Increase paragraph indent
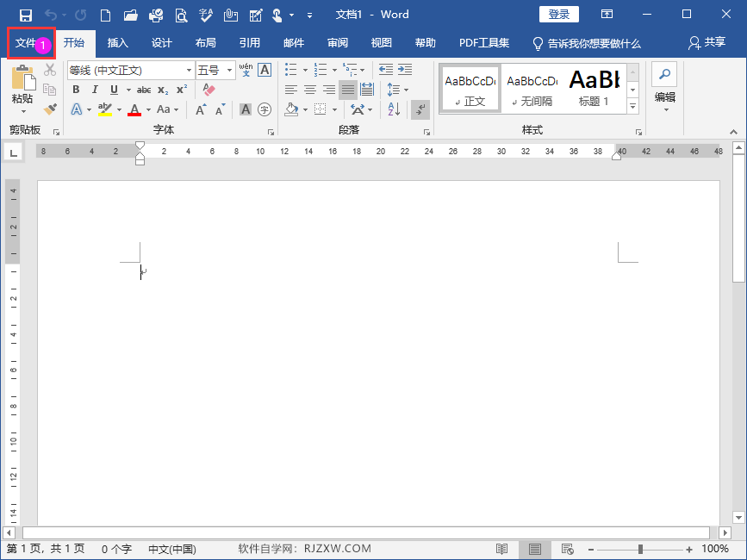Screen dimensions: 747x560 (x=405, y=70)
